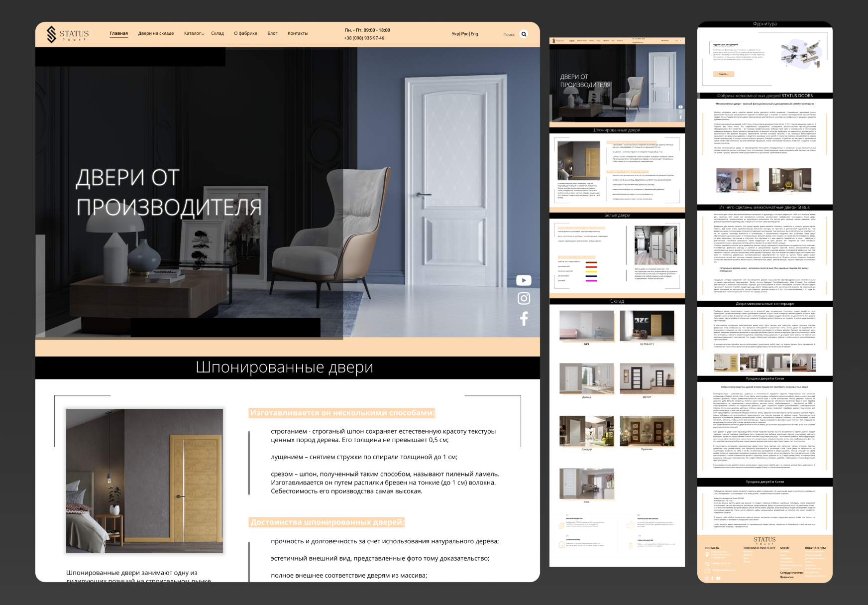Screen dimensions: 868x605
Task: Click the Подробнее button in Фурнитура section
Action: [724, 74]
